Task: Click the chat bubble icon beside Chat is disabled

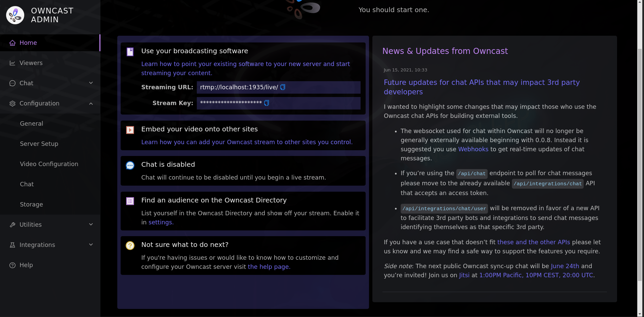Action: coord(130,165)
